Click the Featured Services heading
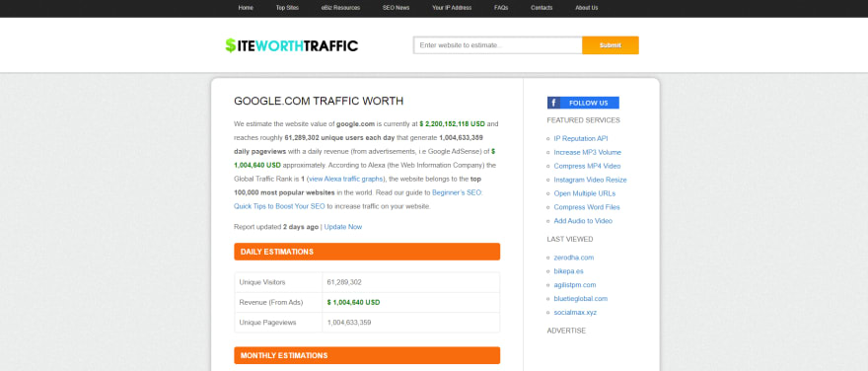868x371 pixels. pyautogui.click(x=584, y=120)
